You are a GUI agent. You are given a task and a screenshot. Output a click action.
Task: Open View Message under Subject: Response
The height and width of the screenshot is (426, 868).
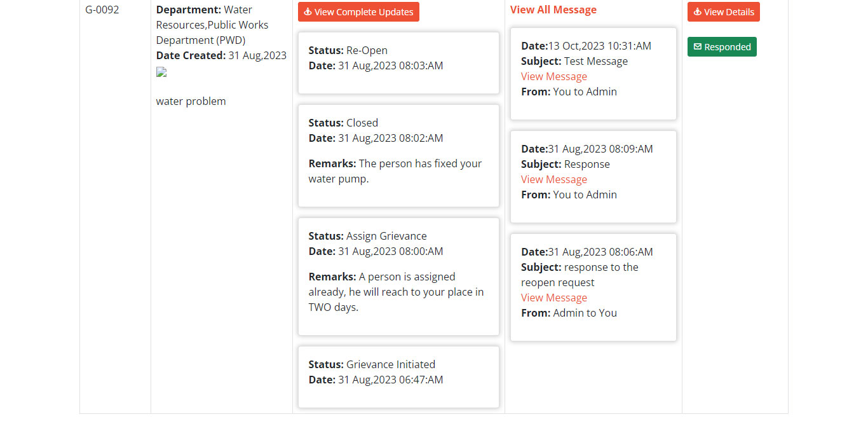pyautogui.click(x=553, y=179)
